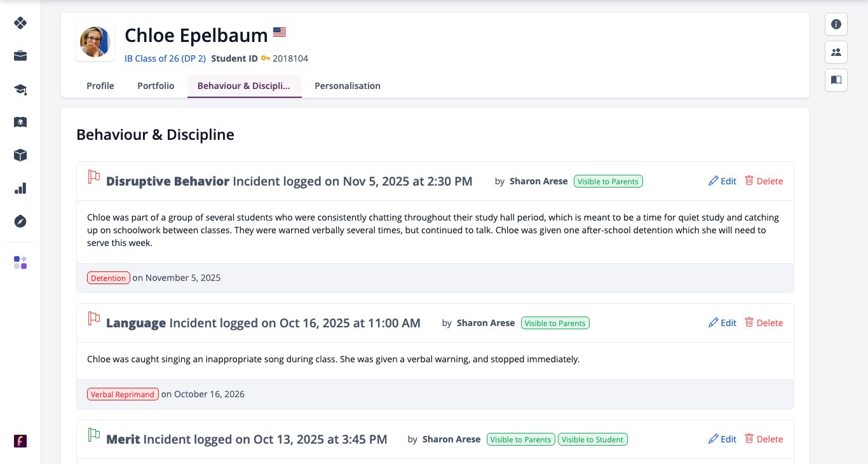868x464 pixels.
Task: Open the cube icon in the sidebar
Action: click(20, 155)
